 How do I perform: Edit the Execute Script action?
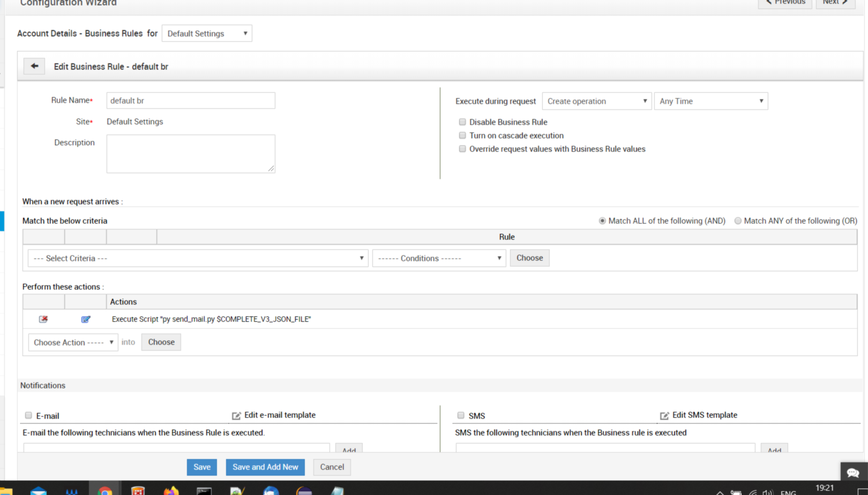(86, 319)
